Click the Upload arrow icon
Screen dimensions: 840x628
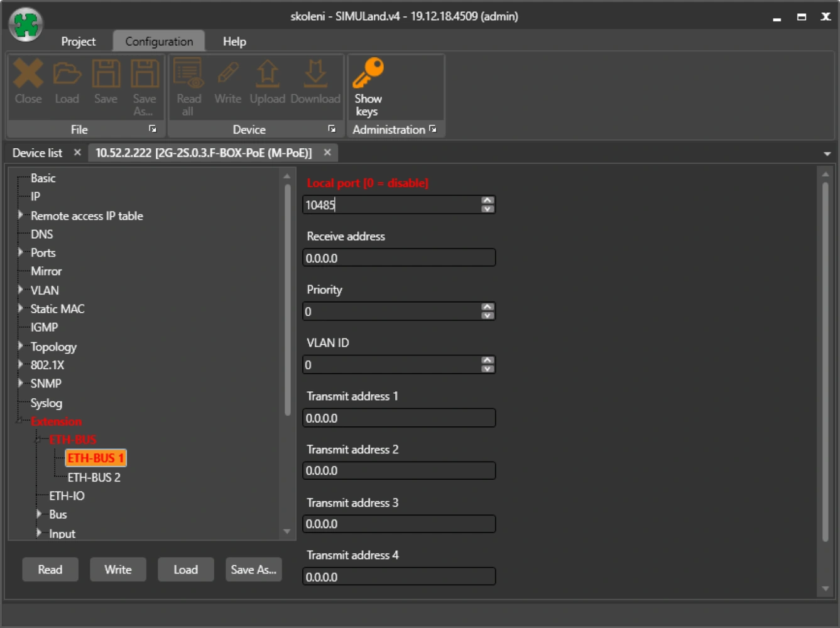tap(267, 74)
